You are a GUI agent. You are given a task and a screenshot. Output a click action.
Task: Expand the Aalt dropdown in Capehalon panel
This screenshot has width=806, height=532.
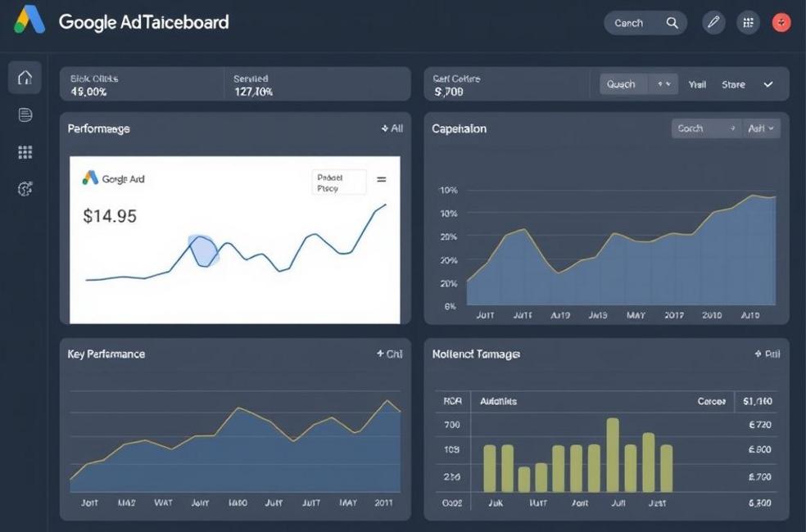click(761, 128)
